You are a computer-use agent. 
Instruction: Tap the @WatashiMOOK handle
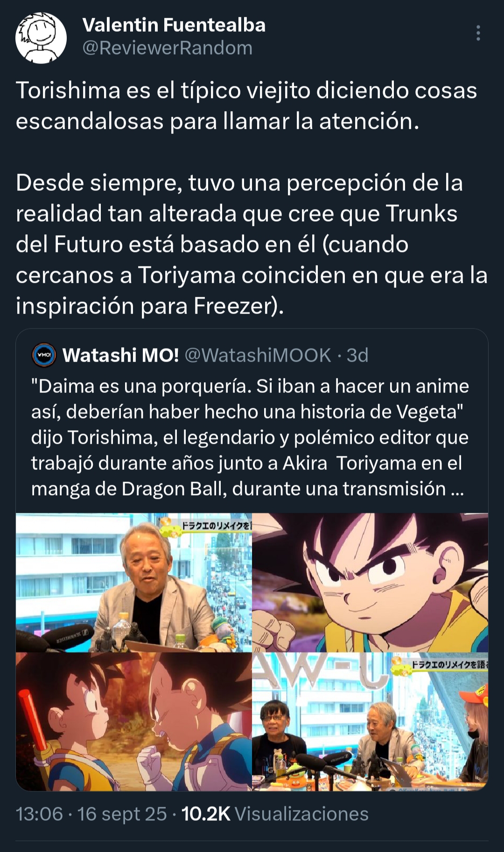click(x=258, y=355)
